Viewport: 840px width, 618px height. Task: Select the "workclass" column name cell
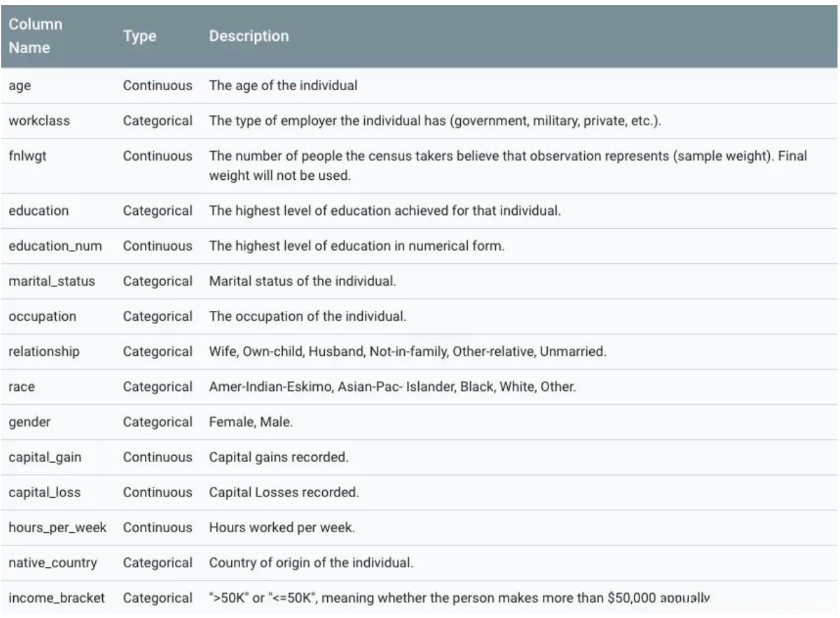(39, 121)
